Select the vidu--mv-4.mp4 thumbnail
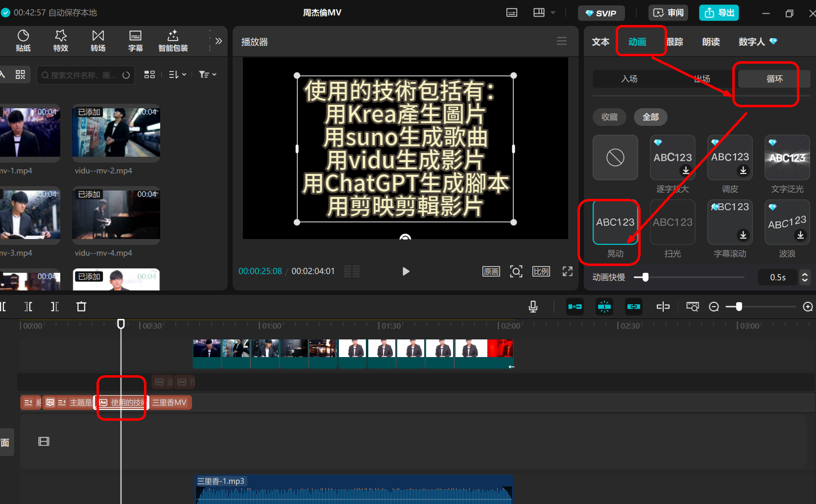 pyautogui.click(x=116, y=215)
